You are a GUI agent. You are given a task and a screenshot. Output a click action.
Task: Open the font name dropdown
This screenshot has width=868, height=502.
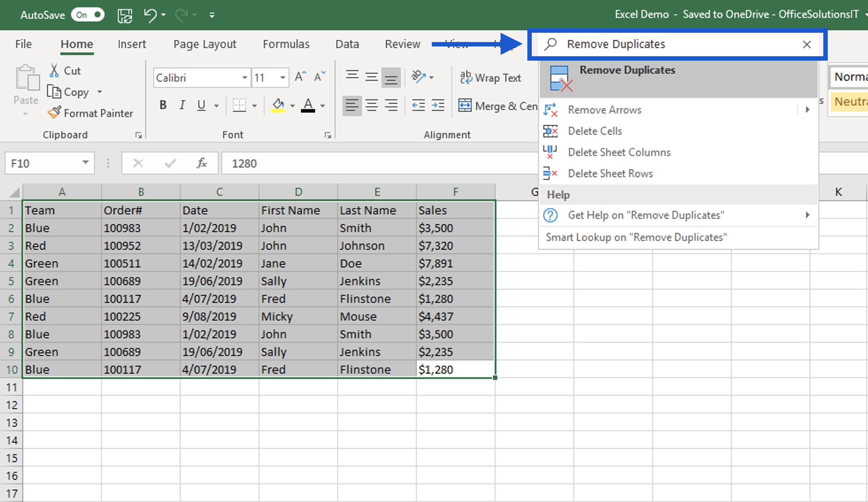245,77
